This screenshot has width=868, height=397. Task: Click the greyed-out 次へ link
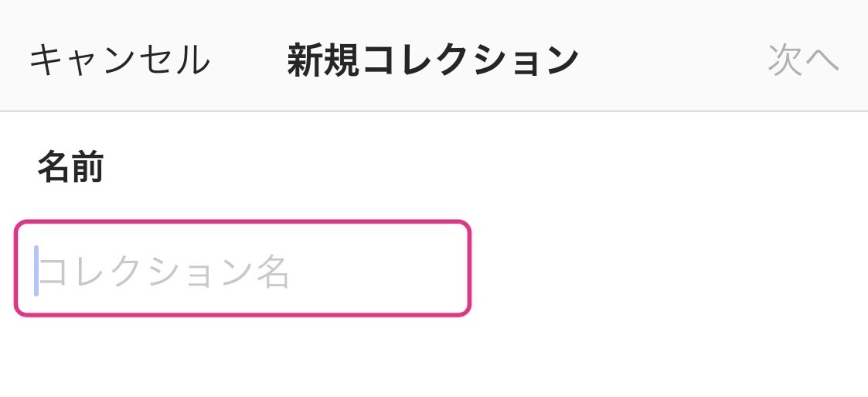coord(803,60)
